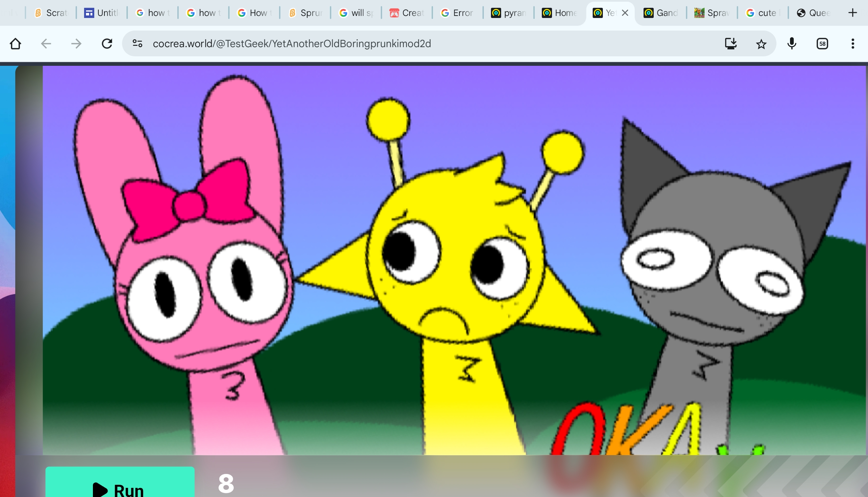Viewport: 868px width, 497px height.
Task: Open a new tab with plus button
Action: point(852,13)
